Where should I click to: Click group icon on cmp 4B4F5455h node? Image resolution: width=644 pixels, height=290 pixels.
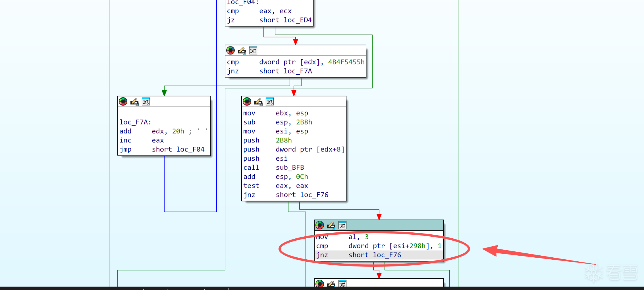pyautogui.click(x=253, y=51)
